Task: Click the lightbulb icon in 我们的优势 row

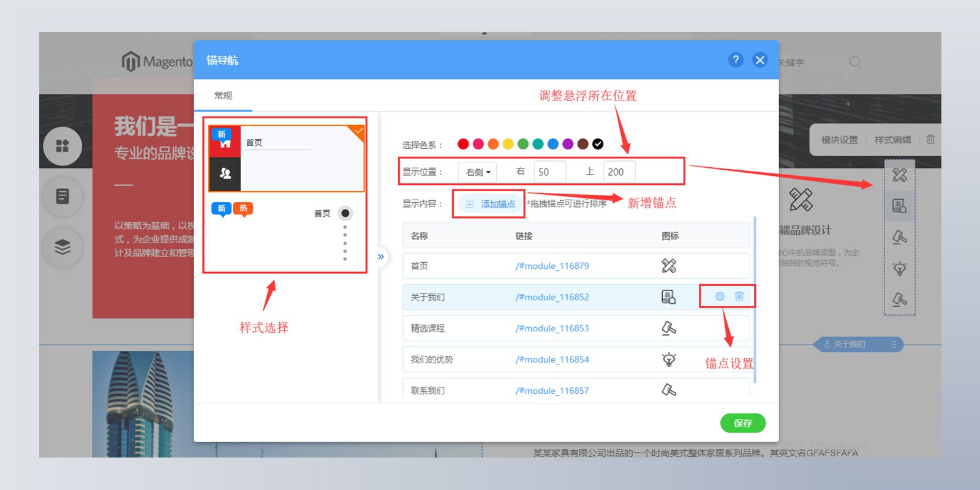Action: coord(669,360)
